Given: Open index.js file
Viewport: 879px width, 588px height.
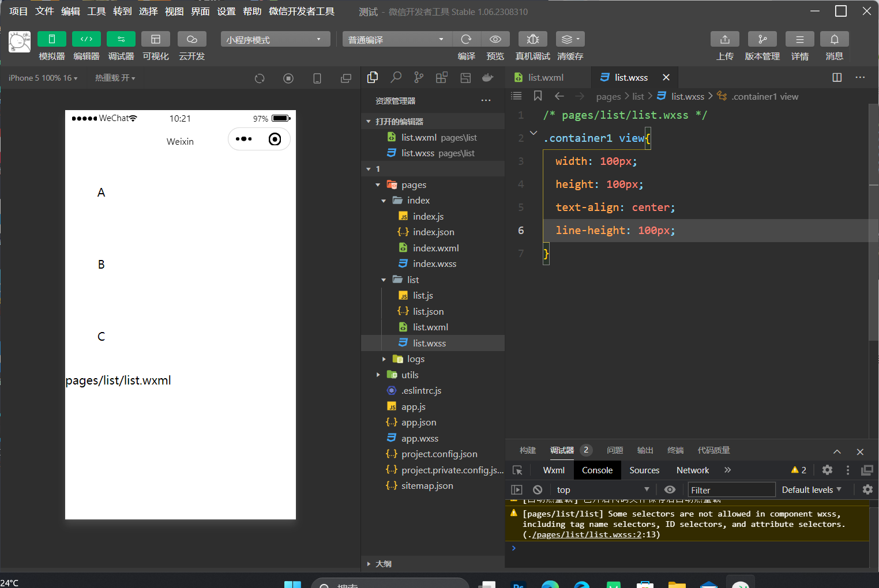Looking at the screenshot, I should (428, 217).
